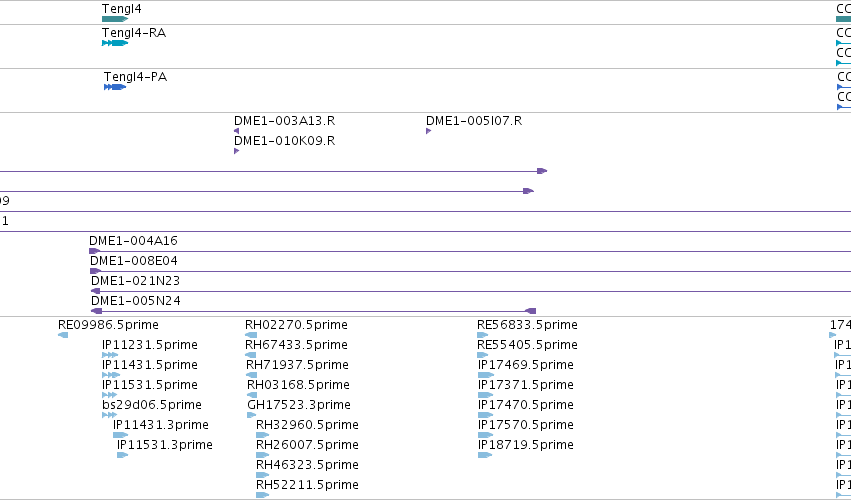This screenshot has width=851, height=500.
Task: Select the bs29d06.5prime EST glyph
Action: 110,415
